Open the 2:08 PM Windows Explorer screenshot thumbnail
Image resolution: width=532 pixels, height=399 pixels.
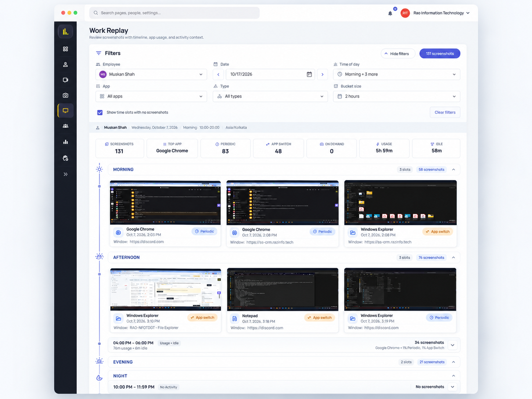(x=400, y=202)
